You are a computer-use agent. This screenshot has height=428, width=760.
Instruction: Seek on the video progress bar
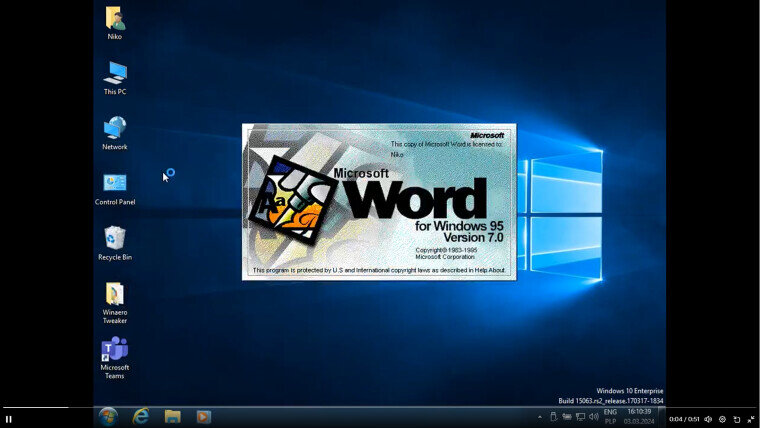(380, 408)
